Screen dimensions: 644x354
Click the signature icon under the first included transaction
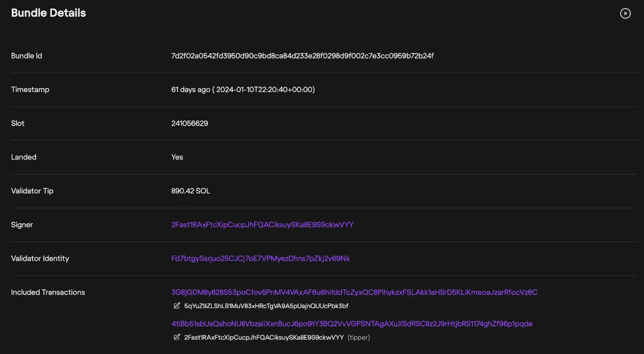177,306
